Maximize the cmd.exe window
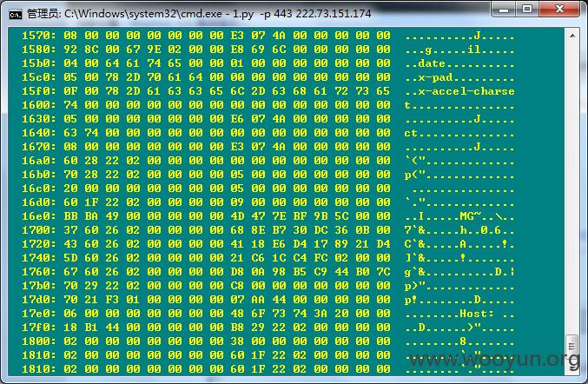Screen dimensions: 588x384 (x=527, y=9)
